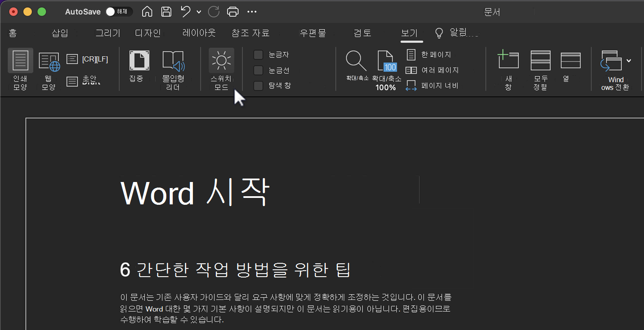Print the document with printer icon

point(233,12)
